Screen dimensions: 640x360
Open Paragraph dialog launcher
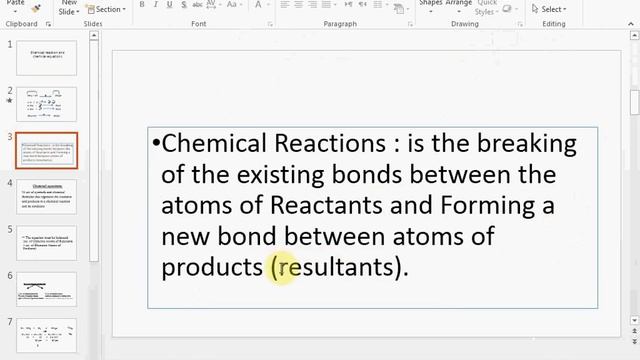tap(410, 24)
